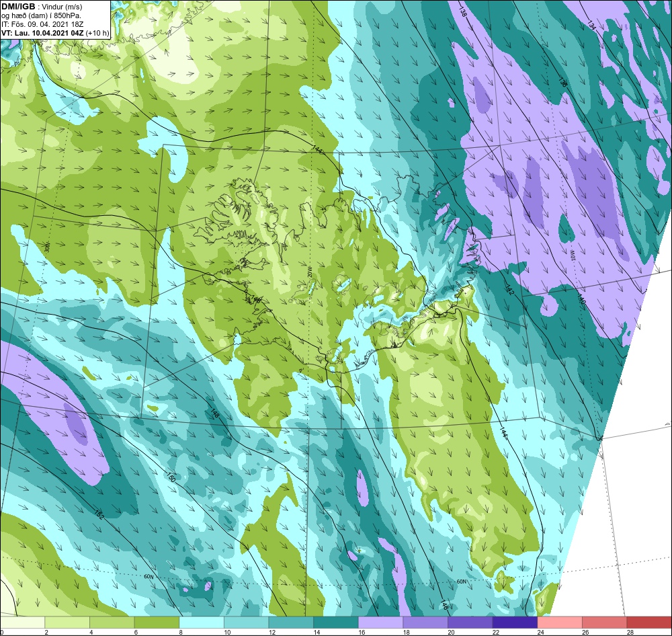Click the 'og hæð (dam) í 850hPa.' line

(x=42, y=15)
